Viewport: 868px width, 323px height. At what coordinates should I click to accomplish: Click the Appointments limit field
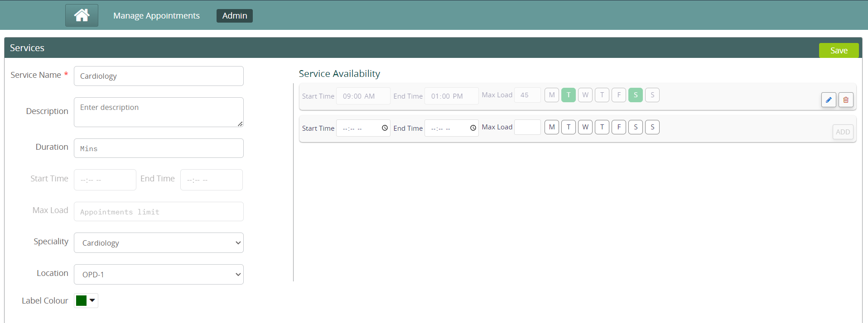pos(159,212)
